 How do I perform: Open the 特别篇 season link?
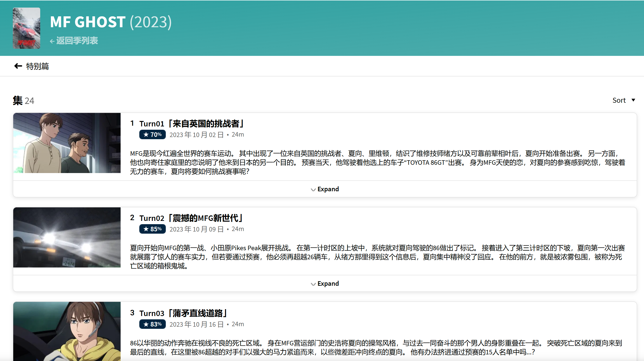click(x=38, y=66)
